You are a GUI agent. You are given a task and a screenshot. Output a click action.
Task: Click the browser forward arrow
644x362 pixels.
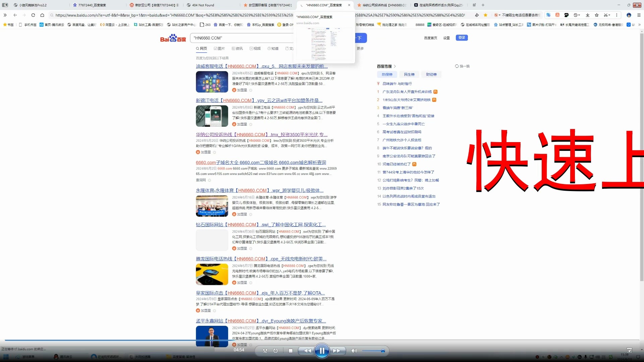(x=24, y=15)
